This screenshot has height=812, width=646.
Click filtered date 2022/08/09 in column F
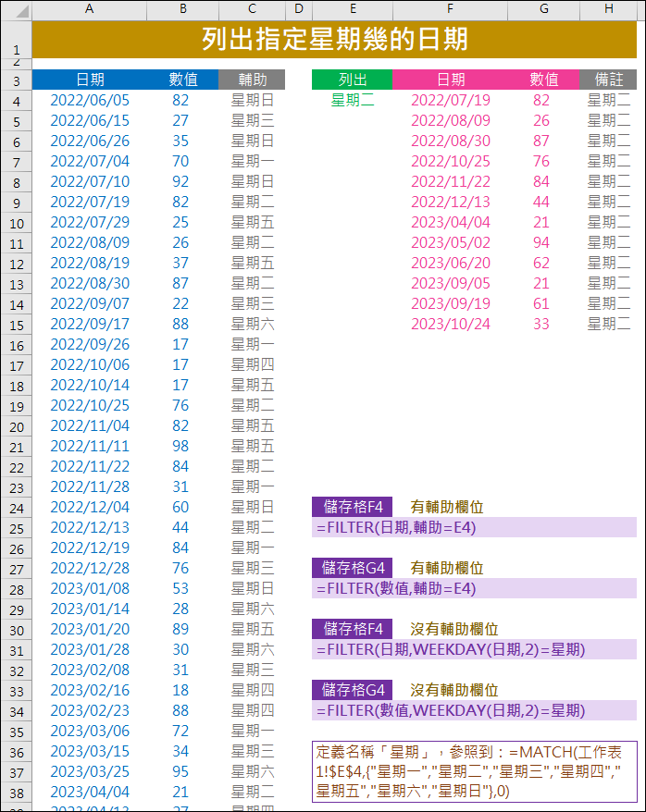click(x=450, y=120)
